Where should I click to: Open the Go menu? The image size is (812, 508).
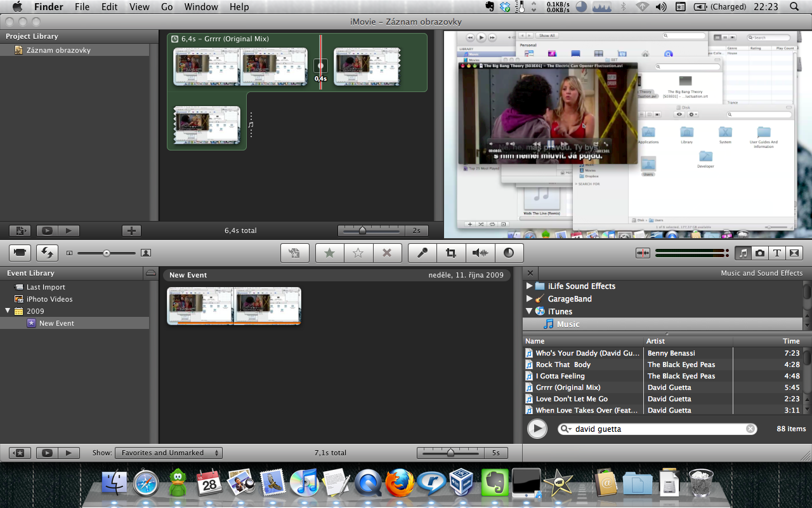[x=167, y=7]
